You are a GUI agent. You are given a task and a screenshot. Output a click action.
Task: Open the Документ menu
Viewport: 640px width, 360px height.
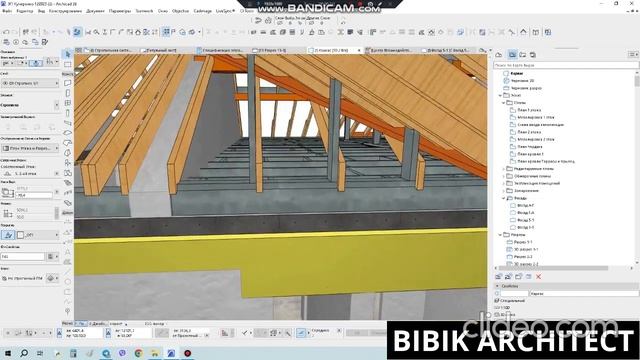[96, 11]
